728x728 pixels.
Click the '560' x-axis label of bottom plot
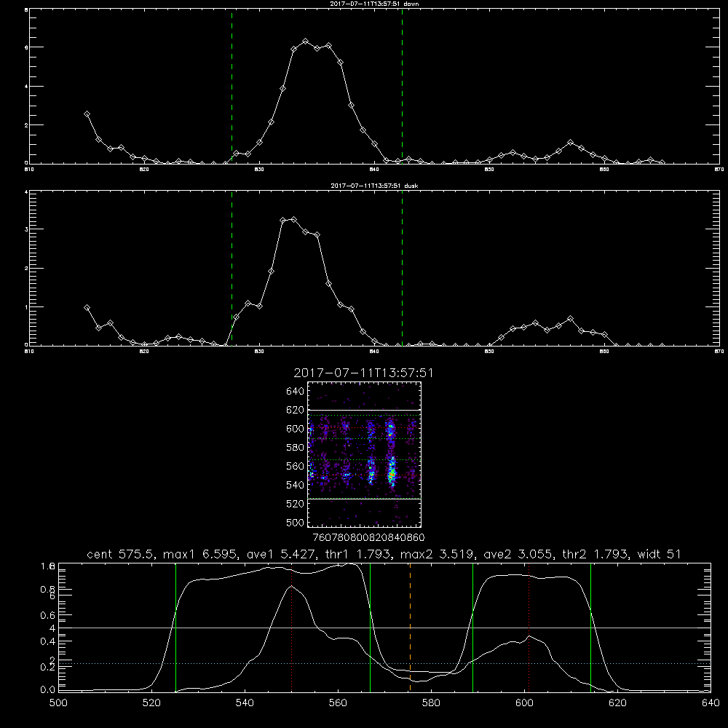click(x=338, y=703)
